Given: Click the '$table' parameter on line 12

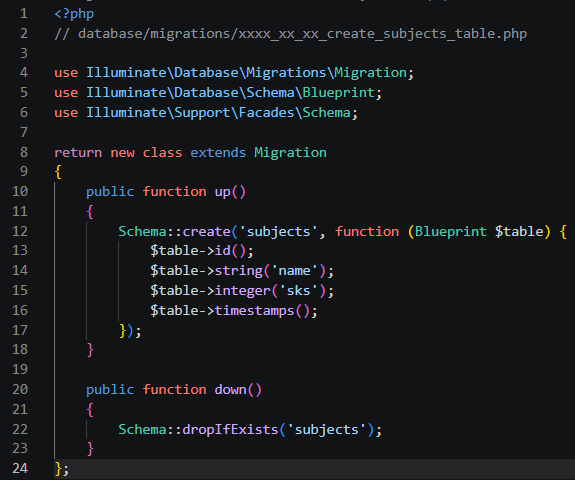Looking at the screenshot, I should coord(519,232).
